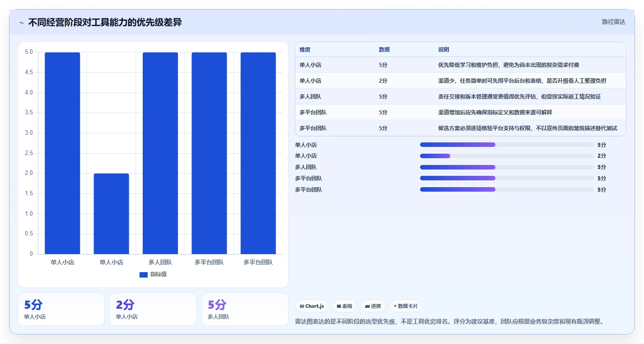Click the 2分 value beside the progress bars
Screen dimensions: 644x344
[x=602, y=156]
